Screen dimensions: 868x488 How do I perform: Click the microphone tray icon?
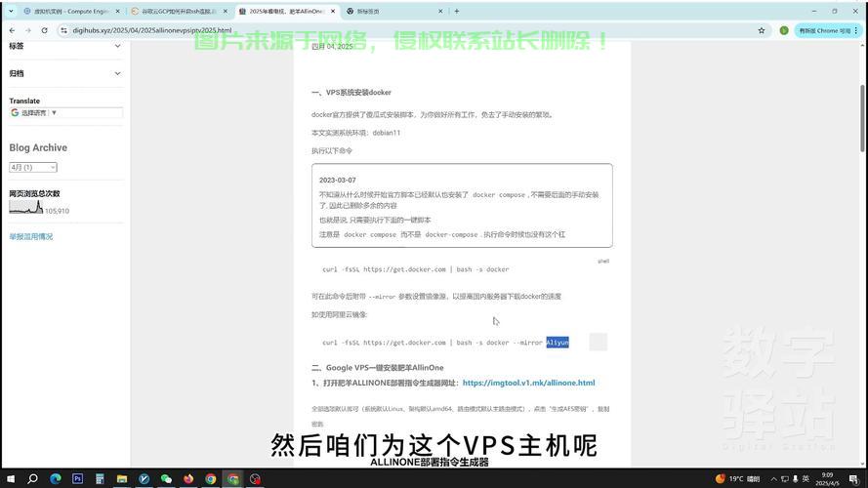coord(796,478)
